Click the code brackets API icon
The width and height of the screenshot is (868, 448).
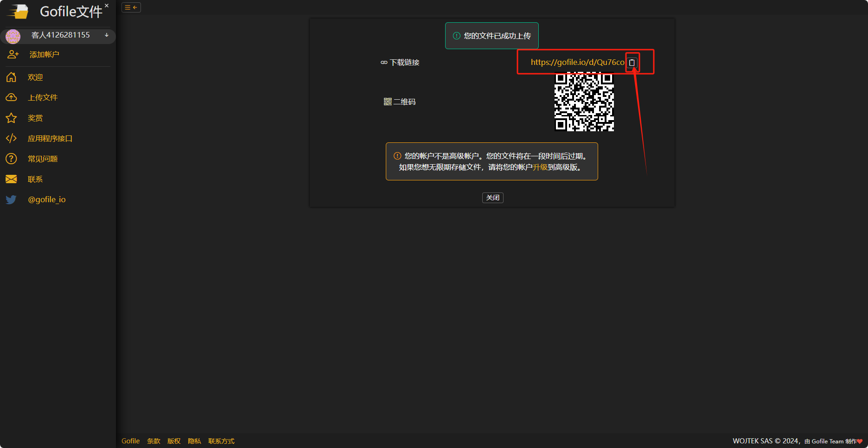[11, 139]
